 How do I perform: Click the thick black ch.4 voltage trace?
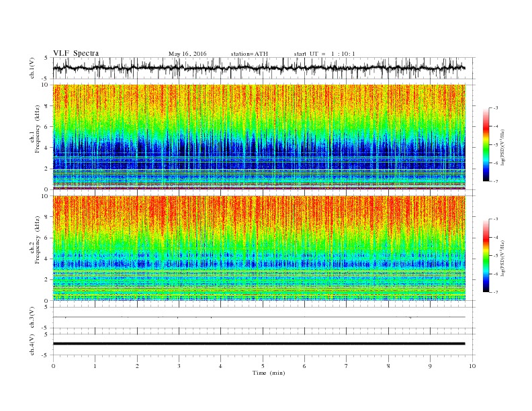259,344
